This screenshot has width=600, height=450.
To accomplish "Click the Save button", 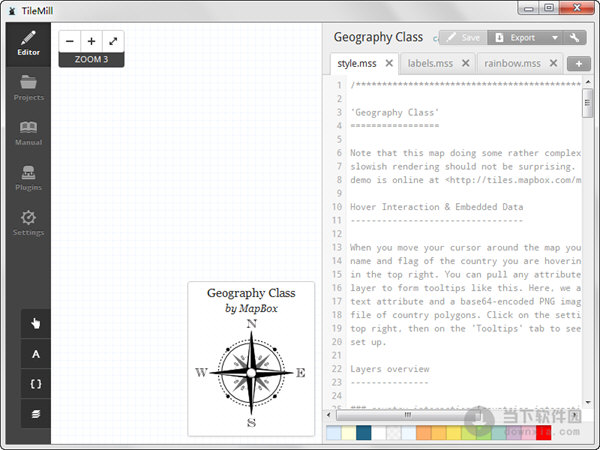I will 462,38.
